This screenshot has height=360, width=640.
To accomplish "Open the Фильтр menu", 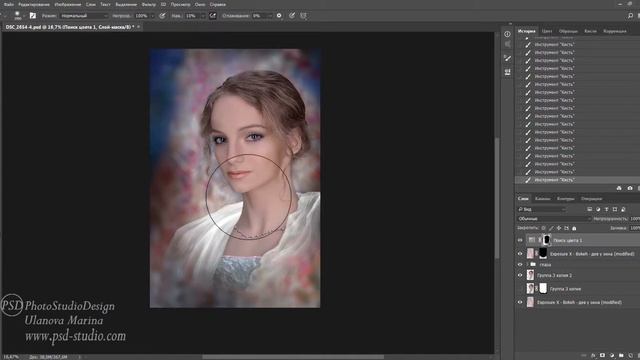I will click(x=149, y=4).
